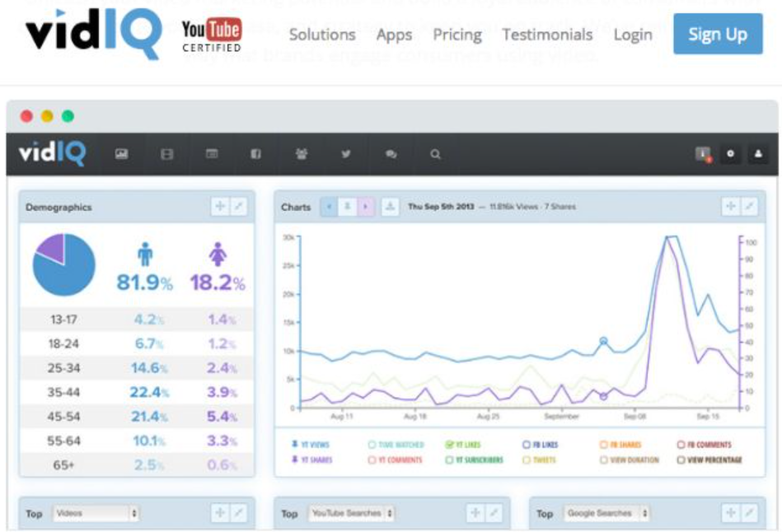Click the black and blue vidIQ site logo
Screen dimensions: 782x532
pyautogui.click(x=94, y=33)
